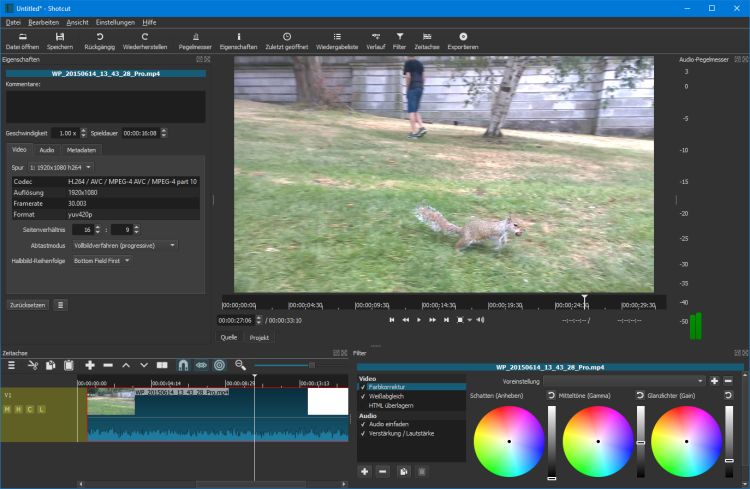Viewport: 750px width, 489px height.
Task: Click the magnifier zoom-out icon in timeline
Action: point(240,365)
